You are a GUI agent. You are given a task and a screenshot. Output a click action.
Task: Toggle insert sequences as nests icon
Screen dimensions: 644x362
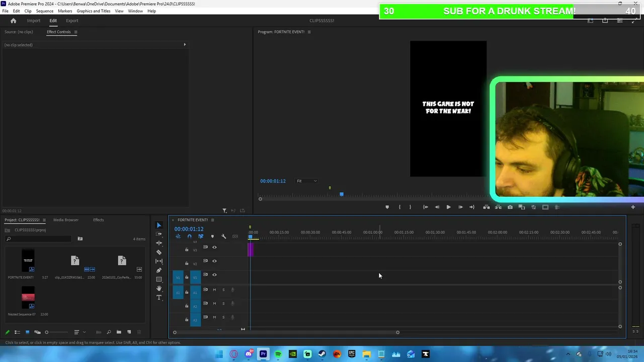(178, 236)
